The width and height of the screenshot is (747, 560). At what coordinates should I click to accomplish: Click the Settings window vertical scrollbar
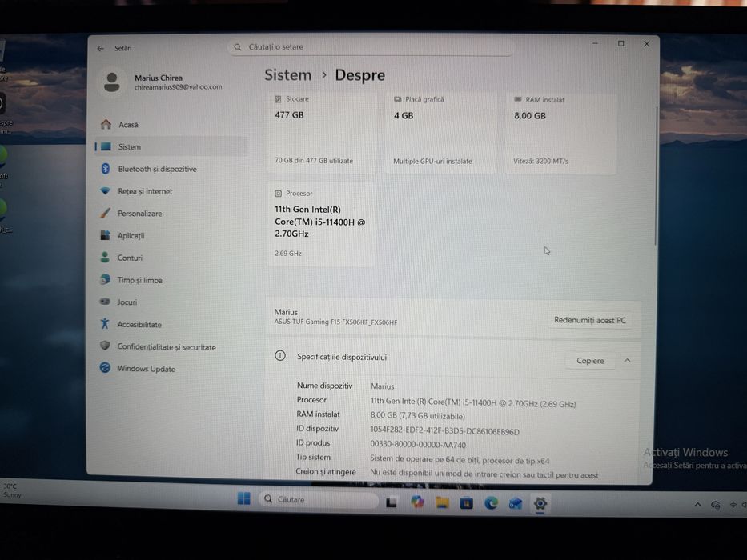pos(656,176)
